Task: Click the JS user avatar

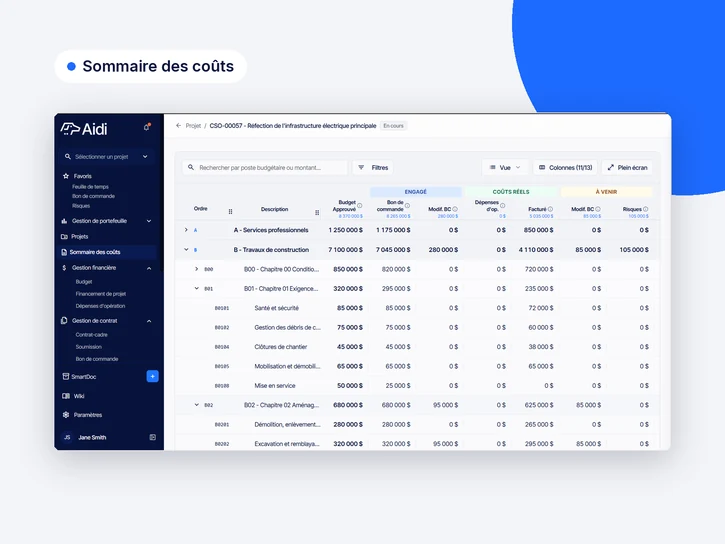Action: (67, 437)
